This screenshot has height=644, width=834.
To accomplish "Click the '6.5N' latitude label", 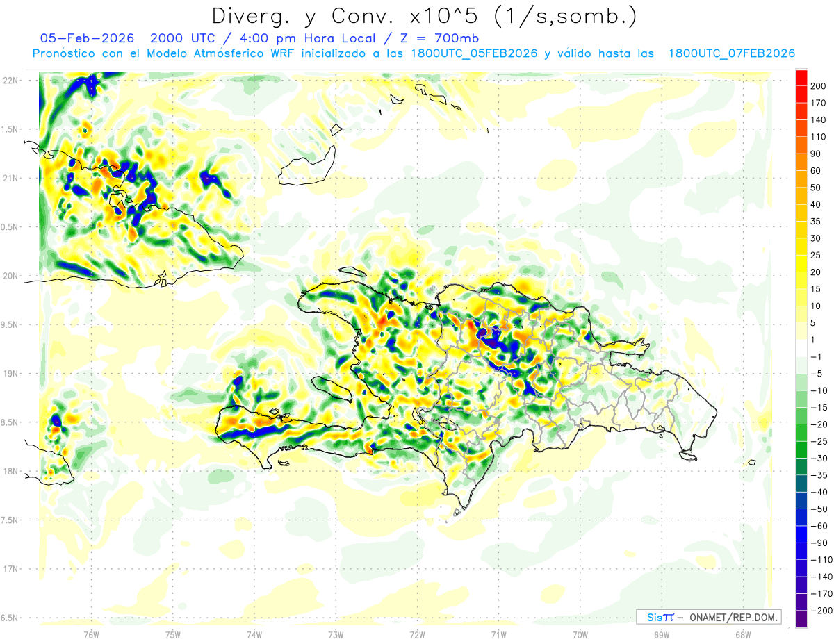I will click(x=10, y=618).
